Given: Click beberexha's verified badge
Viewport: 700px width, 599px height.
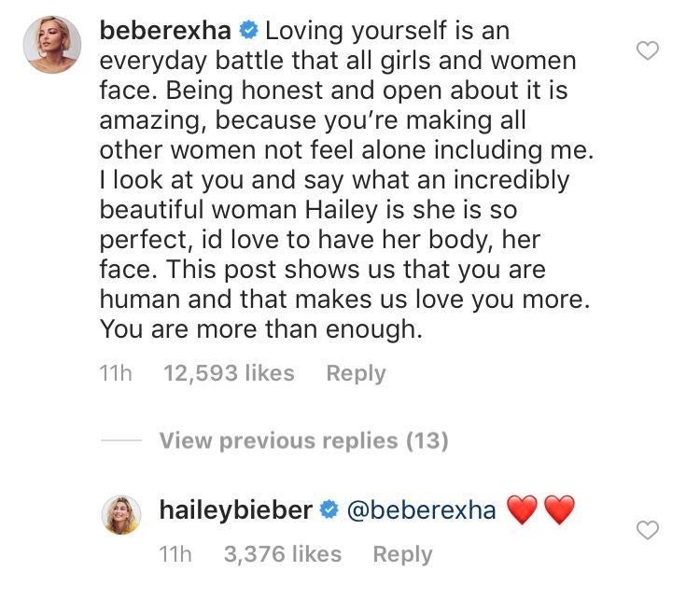Looking at the screenshot, I should pos(247,32).
